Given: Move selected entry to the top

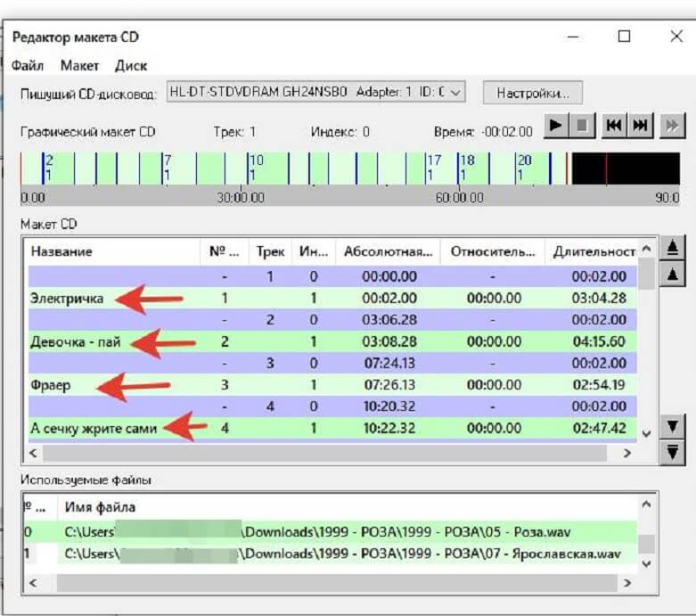Looking at the screenshot, I should point(673,248).
